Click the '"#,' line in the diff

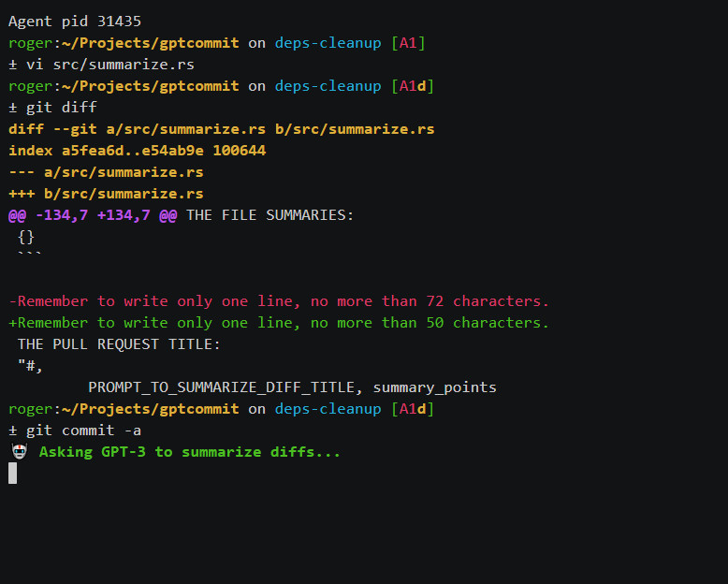click(30, 366)
